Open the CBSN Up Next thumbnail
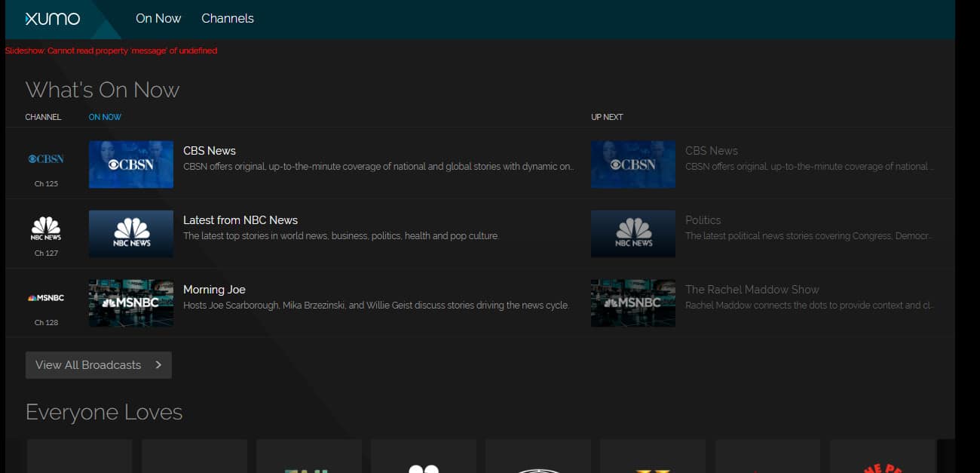 click(633, 164)
